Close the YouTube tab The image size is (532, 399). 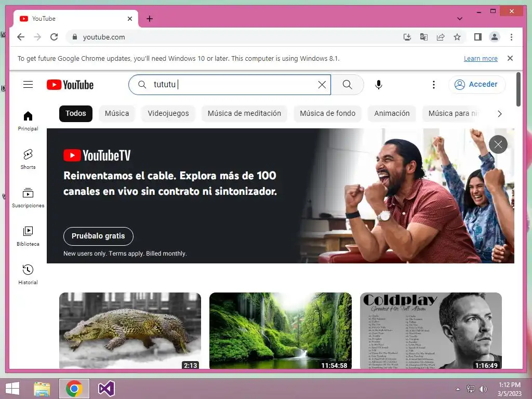tap(129, 19)
